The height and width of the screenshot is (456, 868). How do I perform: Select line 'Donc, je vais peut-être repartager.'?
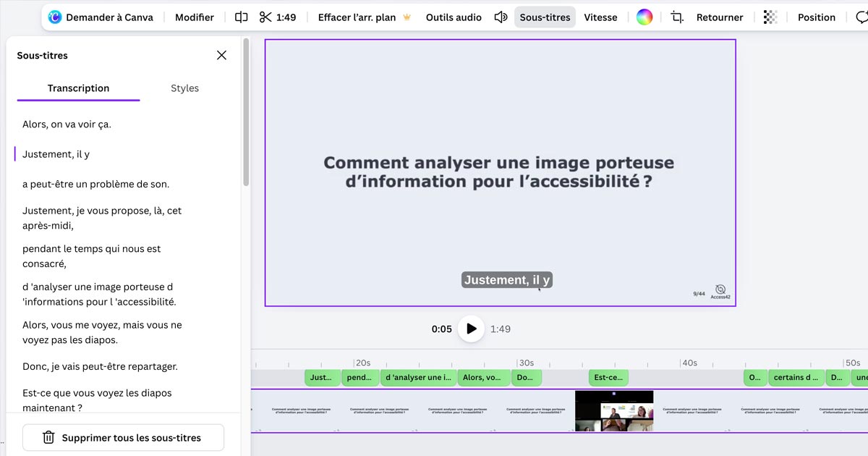pyautogui.click(x=100, y=366)
